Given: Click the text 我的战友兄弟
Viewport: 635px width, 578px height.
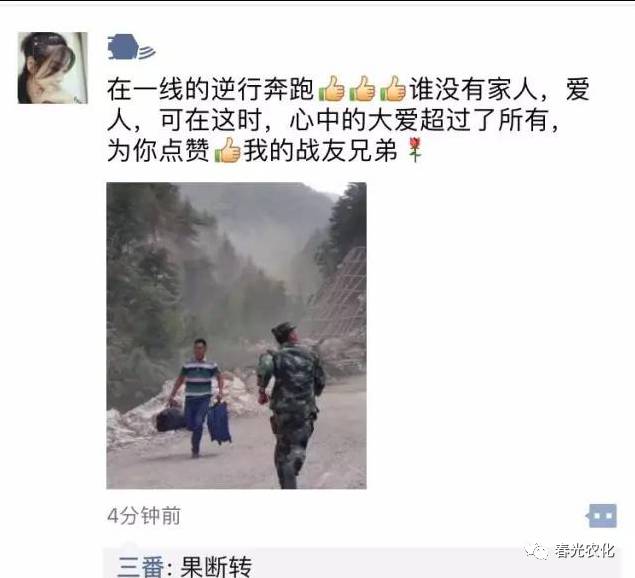Looking at the screenshot, I should tap(320, 150).
